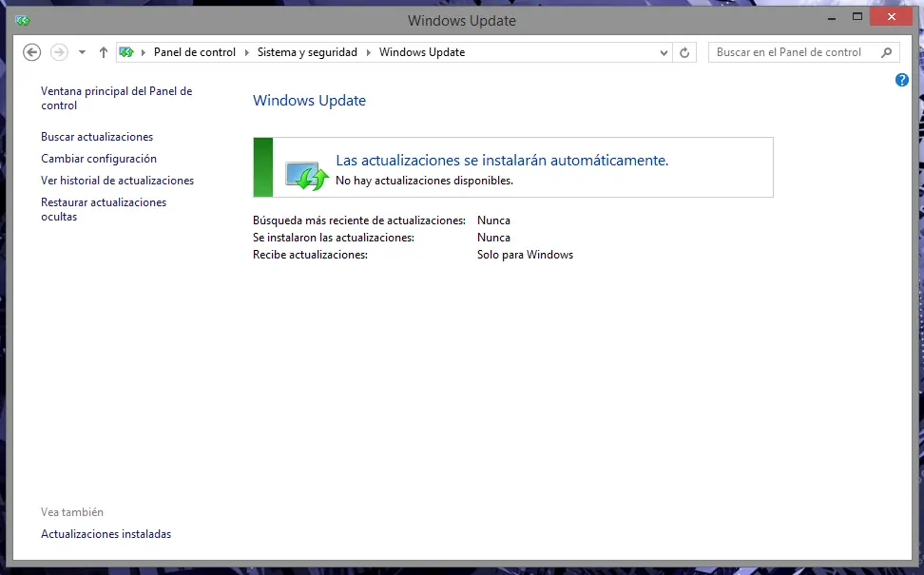Click 'Solo para Windows' value
The width and height of the screenshot is (924, 575).
(525, 255)
